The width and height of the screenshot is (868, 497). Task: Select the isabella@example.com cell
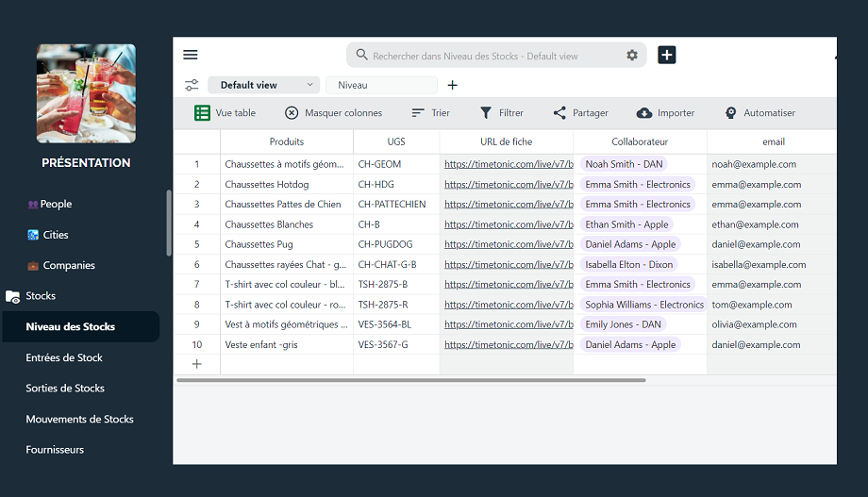(772, 265)
